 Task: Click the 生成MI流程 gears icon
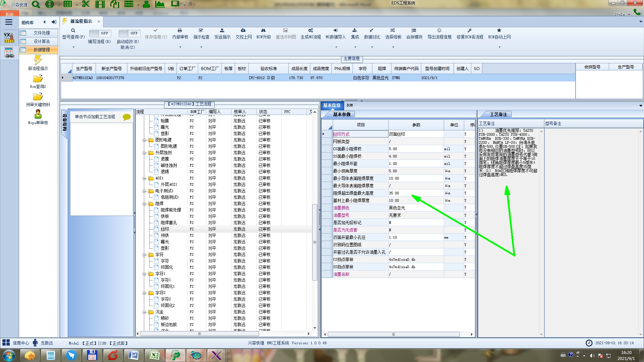pos(311,31)
